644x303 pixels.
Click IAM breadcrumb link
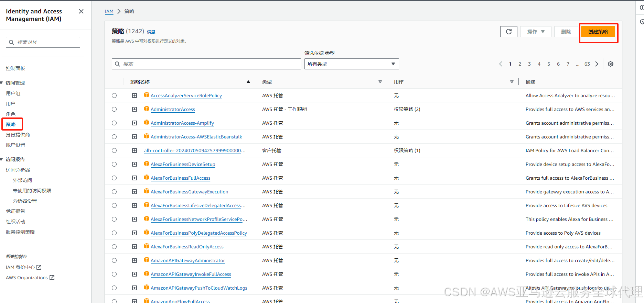coord(109,11)
